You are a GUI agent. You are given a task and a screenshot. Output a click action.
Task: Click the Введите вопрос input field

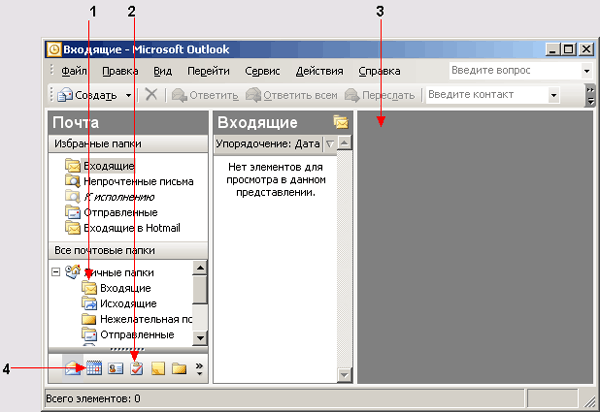[515, 71]
